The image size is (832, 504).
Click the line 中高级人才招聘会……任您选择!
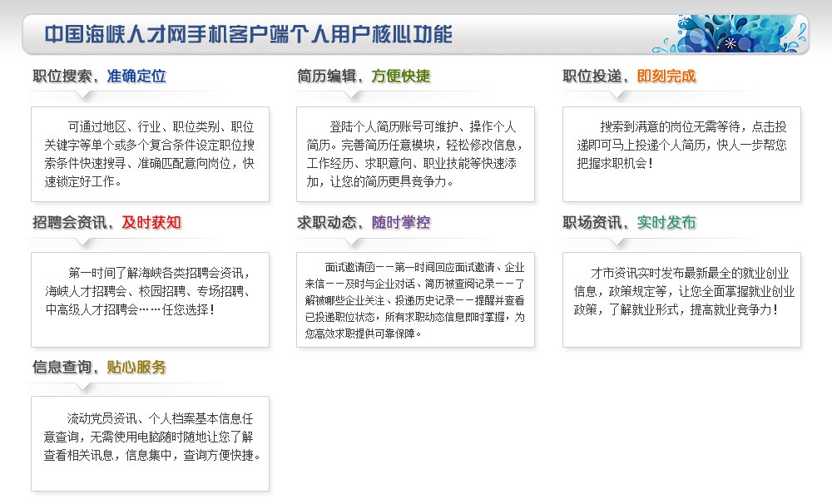[131, 310]
